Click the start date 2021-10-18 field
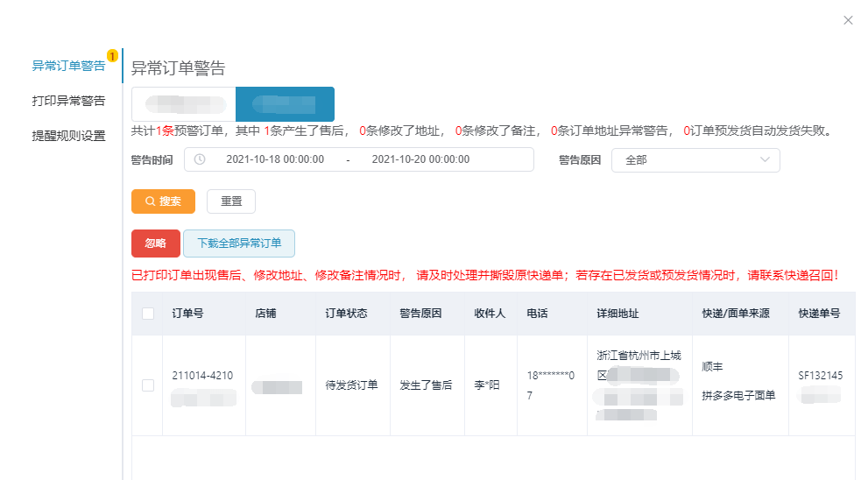This screenshot has height=480, width=868. (x=275, y=159)
